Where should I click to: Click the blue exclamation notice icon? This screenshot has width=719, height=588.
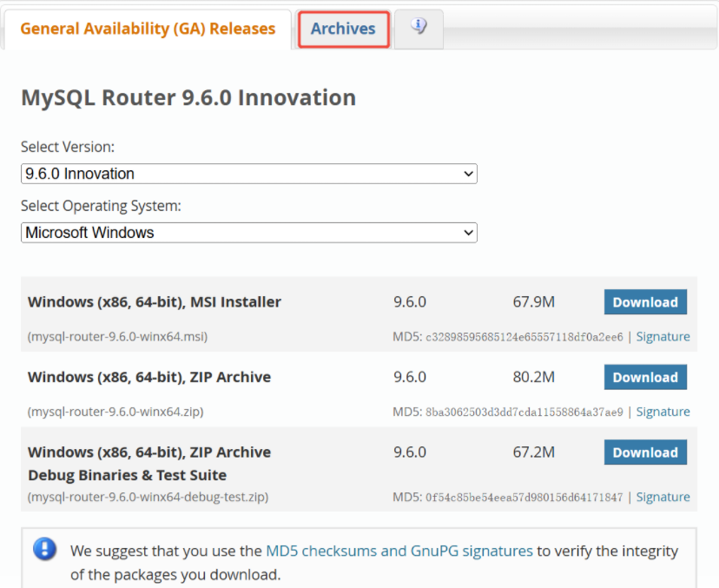(x=45, y=549)
